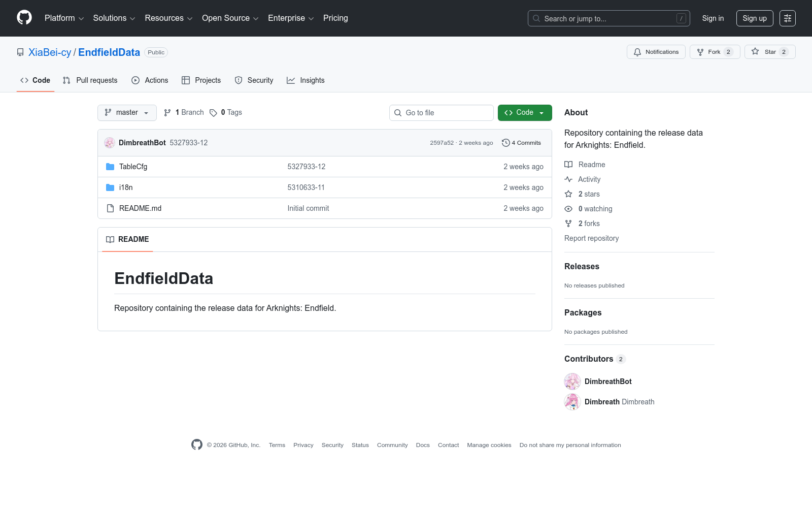This screenshot has height=508, width=812.
Task: Open the footer Terms link
Action: click(x=277, y=445)
